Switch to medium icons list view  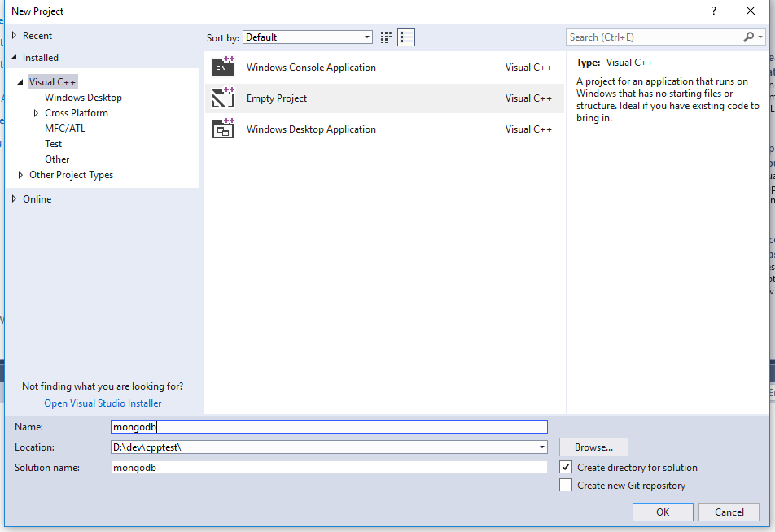pos(405,37)
